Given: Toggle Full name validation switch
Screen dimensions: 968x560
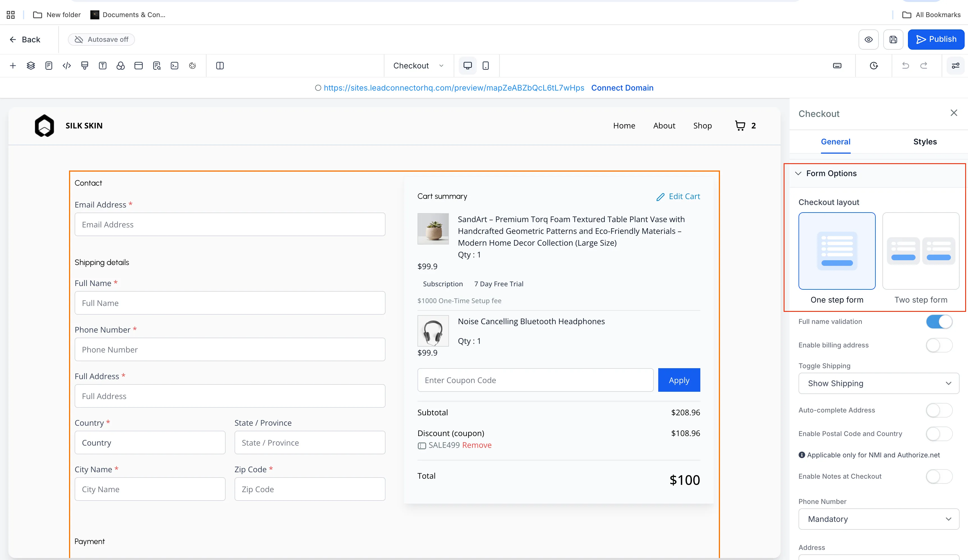Looking at the screenshot, I should 939,322.
